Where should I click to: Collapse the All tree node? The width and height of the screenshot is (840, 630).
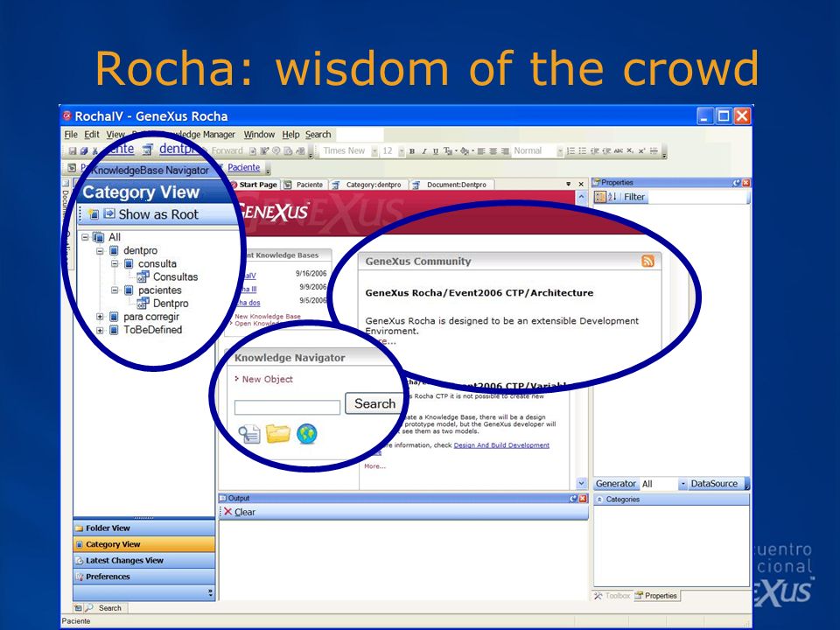click(x=85, y=237)
